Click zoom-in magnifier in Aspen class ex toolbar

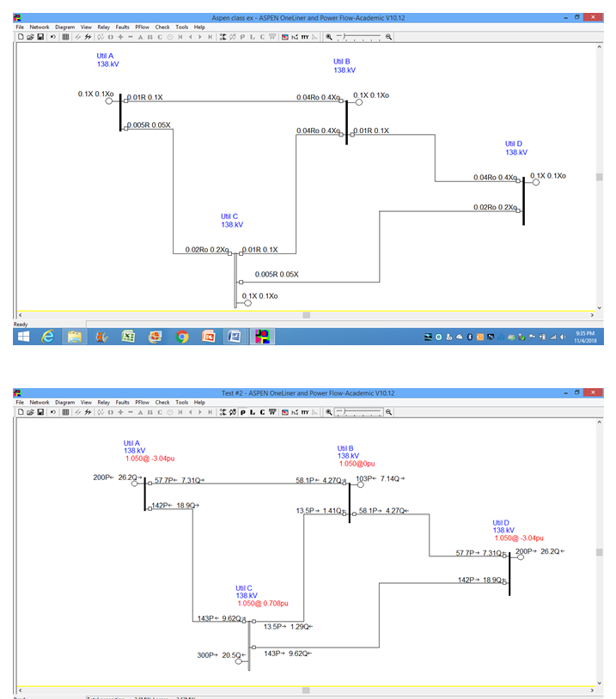(329, 37)
